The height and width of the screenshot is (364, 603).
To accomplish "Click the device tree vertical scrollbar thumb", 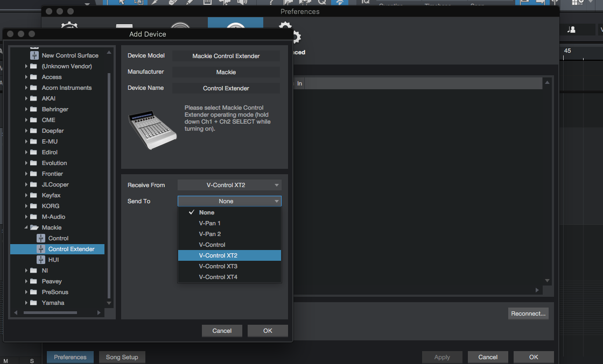I will click(x=109, y=185).
